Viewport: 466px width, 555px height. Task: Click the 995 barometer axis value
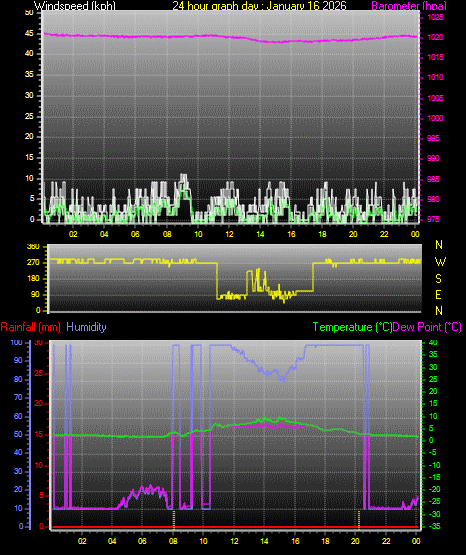[433, 138]
